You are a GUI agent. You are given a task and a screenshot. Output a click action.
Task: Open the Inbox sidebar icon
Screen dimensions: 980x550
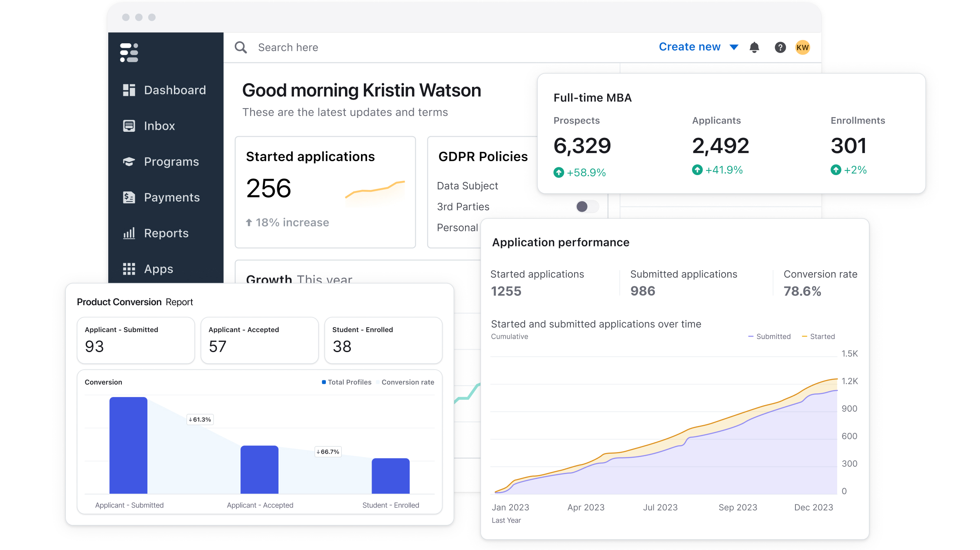click(129, 126)
